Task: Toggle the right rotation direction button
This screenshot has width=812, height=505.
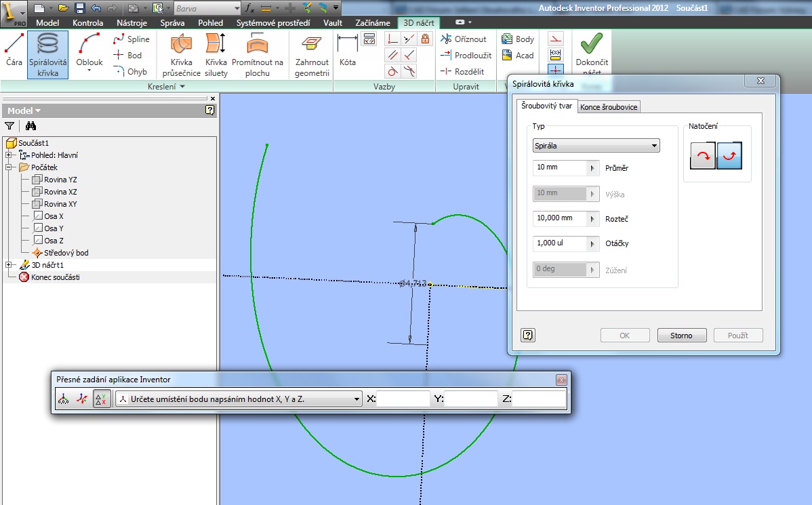Action: (729, 155)
